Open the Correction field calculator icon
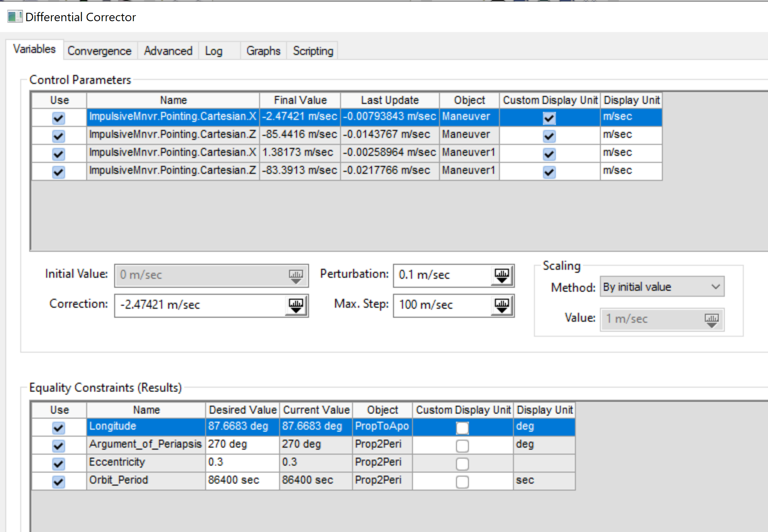The height and width of the screenshot is (532, 768). click(x=296, y=306)
